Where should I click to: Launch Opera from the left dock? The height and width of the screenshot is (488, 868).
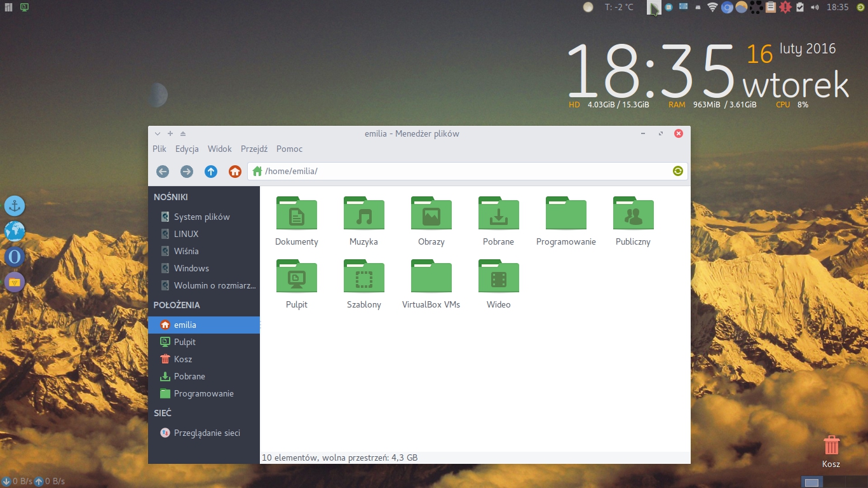click(15, 257)
